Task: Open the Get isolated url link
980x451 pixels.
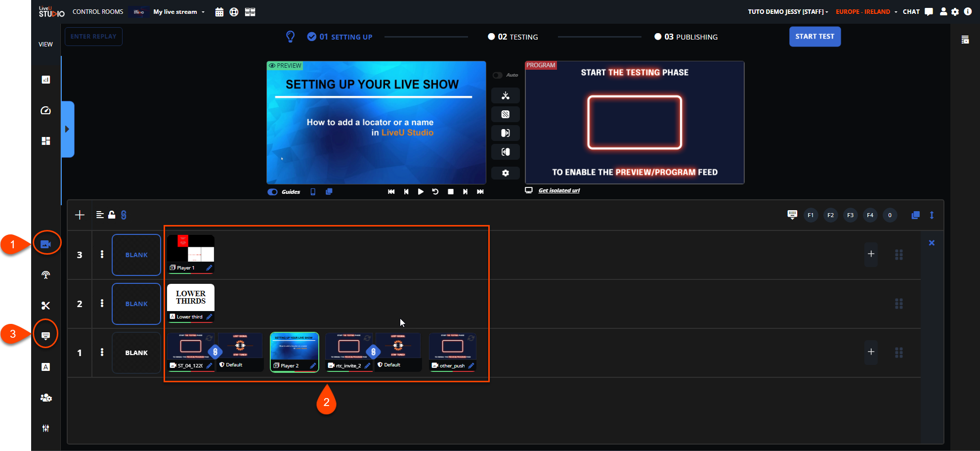Action: (x=559, y=190)
